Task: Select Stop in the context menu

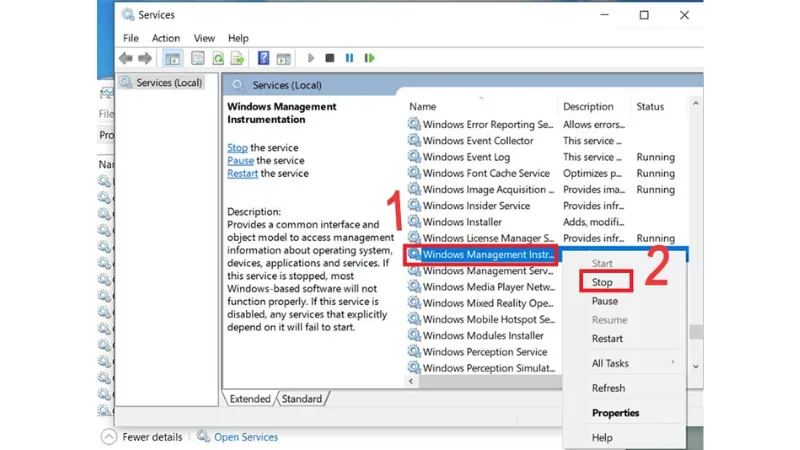Action: 603,282
